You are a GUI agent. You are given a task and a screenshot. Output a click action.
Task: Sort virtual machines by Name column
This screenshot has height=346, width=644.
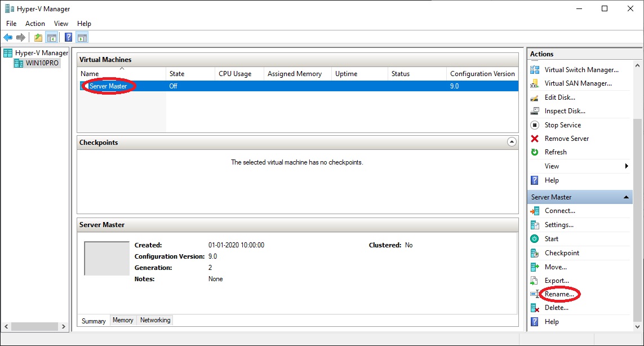[122, 74]
